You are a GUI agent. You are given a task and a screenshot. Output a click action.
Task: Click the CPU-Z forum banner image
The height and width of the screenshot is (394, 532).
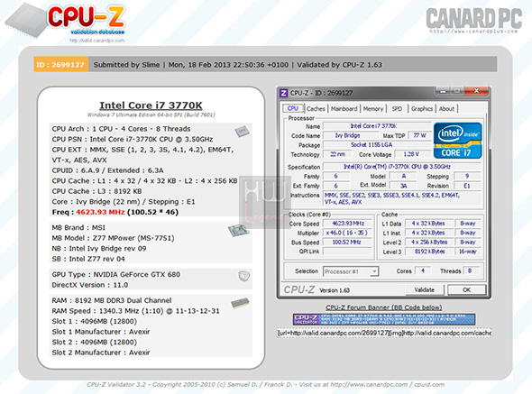[x=384, y=319]
